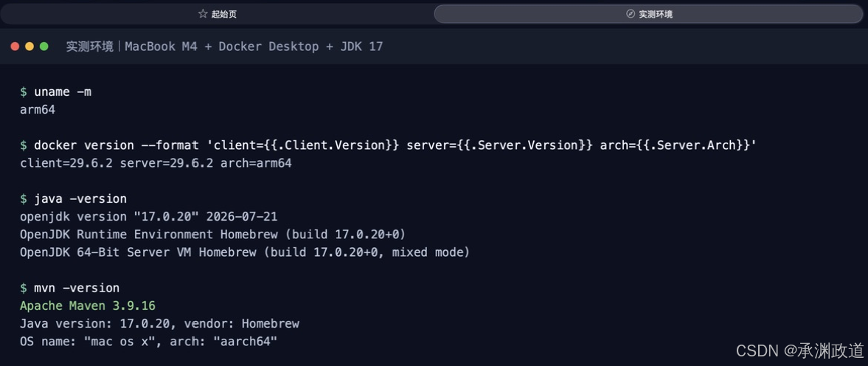
Task: Click the star icon on 起始页 tab
Action: pyautogui.click(x=203, y=14)
